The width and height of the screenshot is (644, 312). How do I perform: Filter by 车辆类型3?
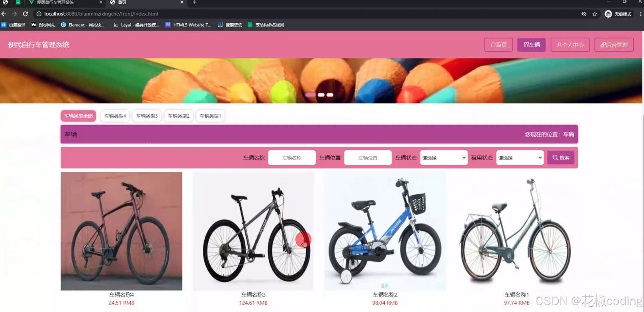147,116
